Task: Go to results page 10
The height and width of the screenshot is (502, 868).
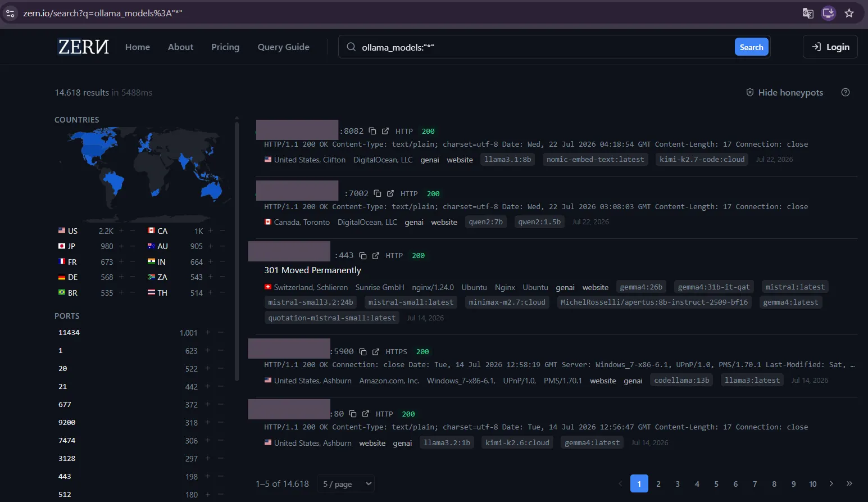Action: [x=812, y=484]
